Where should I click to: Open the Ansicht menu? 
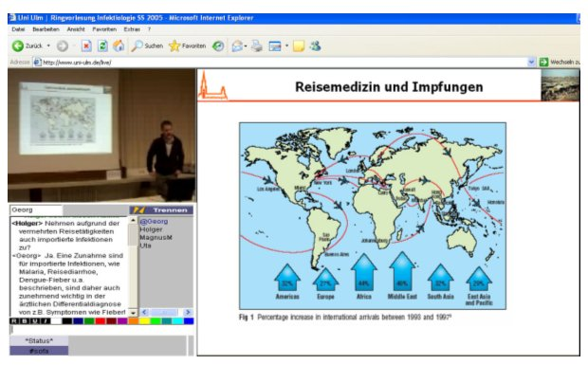[x=76, y=28]
